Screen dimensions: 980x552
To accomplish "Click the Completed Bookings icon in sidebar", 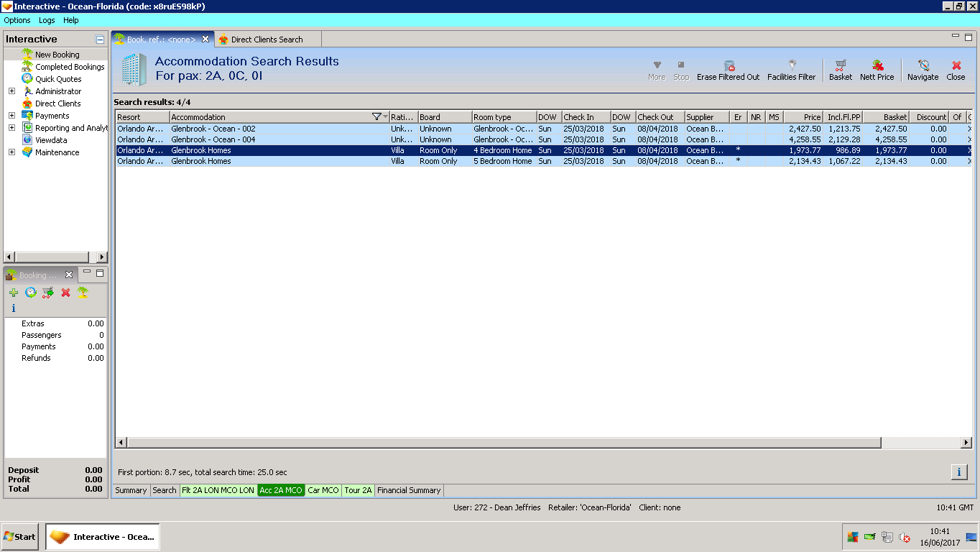I will pyautogui.click(x=27, y=67).
